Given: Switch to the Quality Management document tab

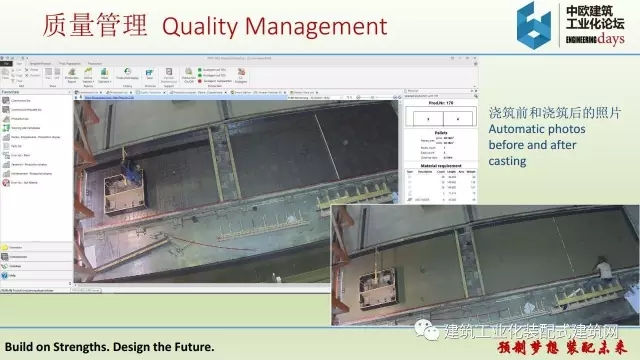Looking at the screenshot, I should [x=150, y=93].
